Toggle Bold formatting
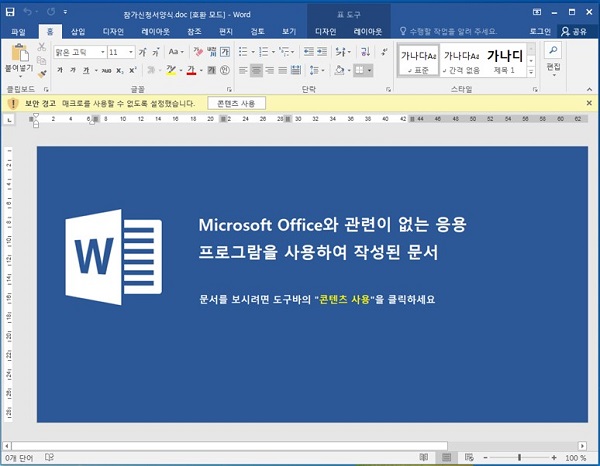 (x=60, y=70)
